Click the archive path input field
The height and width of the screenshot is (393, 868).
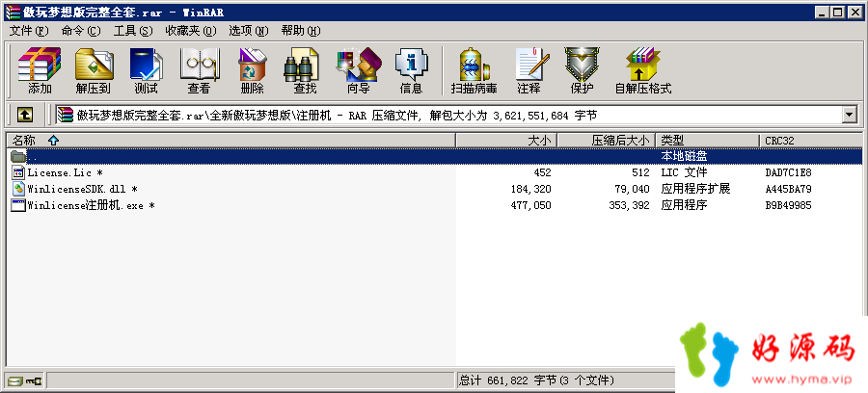[x=448, y=115]
